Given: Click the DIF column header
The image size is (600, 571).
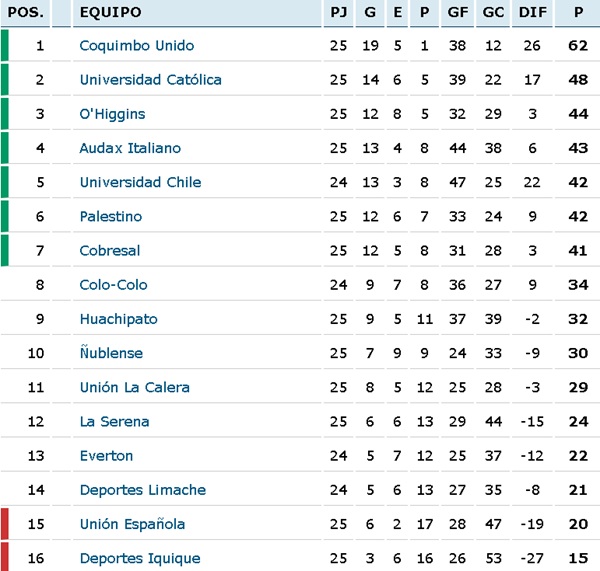Looking at the screenshot, I should click(x=532, y=13).
